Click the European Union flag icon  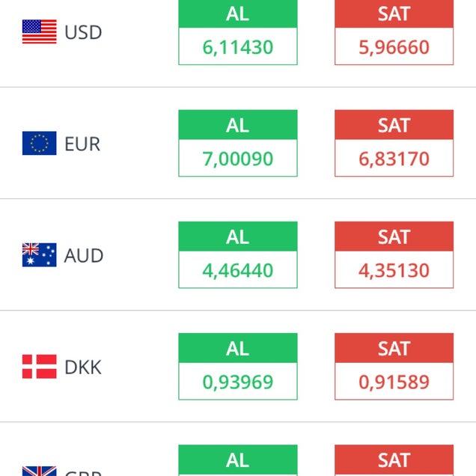[x=39, y=144]
